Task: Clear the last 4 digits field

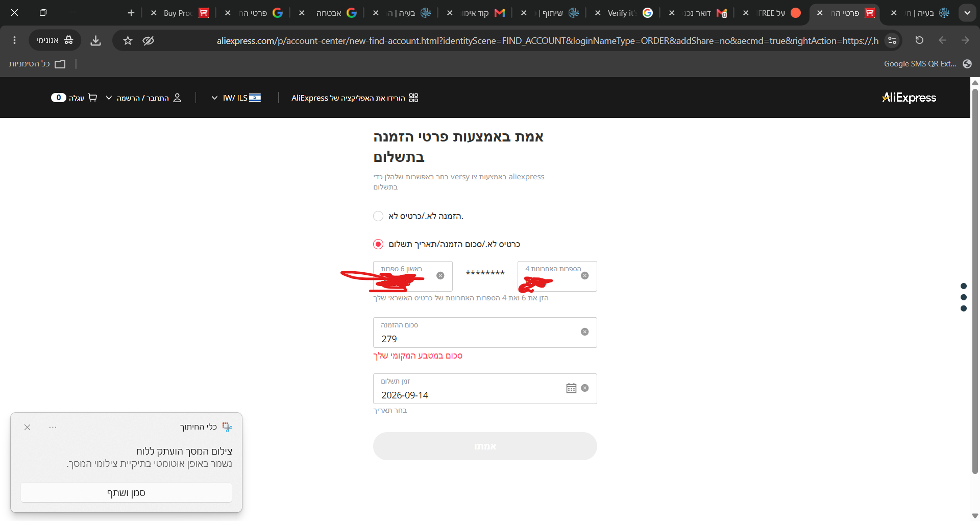Action: (x=585, y=276)
